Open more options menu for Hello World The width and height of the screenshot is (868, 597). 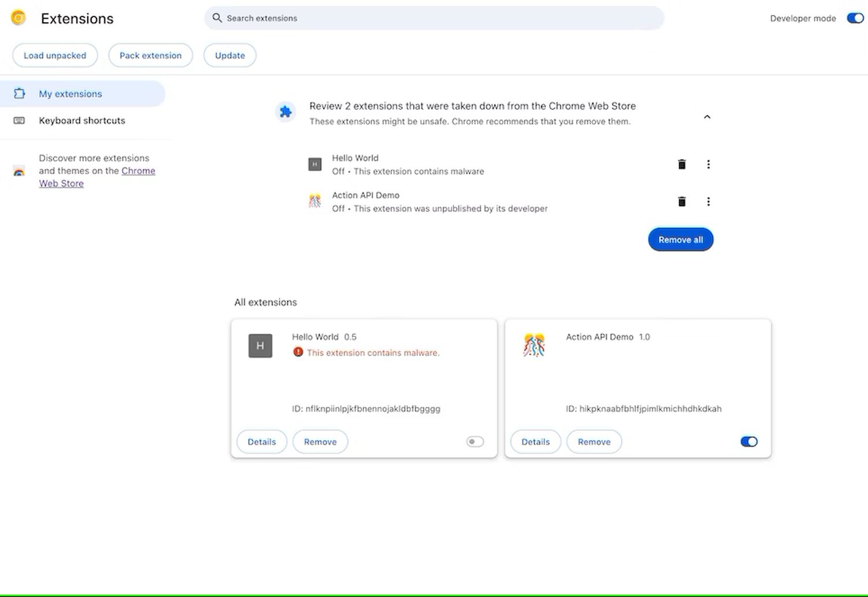point(708,164)
